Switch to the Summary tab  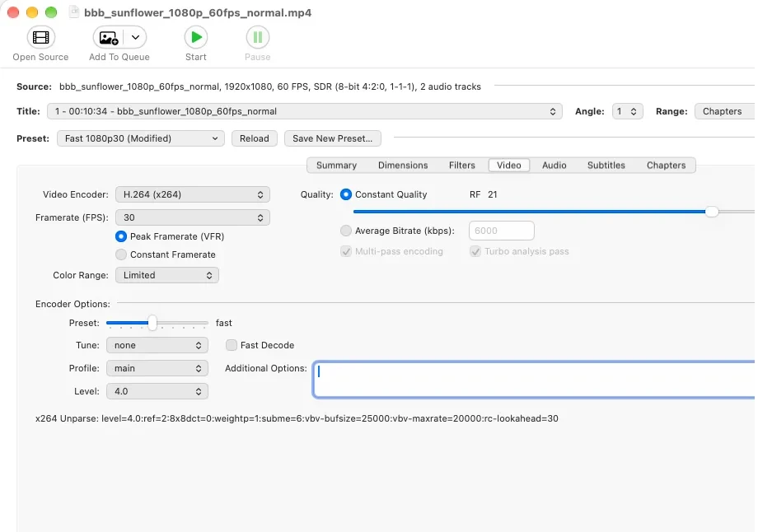pyautogui.click(x=336, y=166)
